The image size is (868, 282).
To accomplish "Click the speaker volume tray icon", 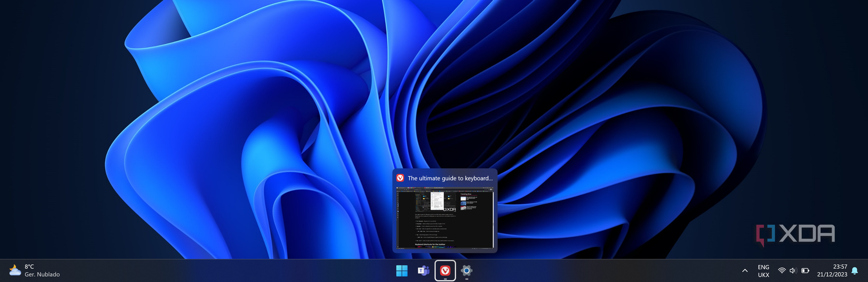I will (x=793, y=270).
